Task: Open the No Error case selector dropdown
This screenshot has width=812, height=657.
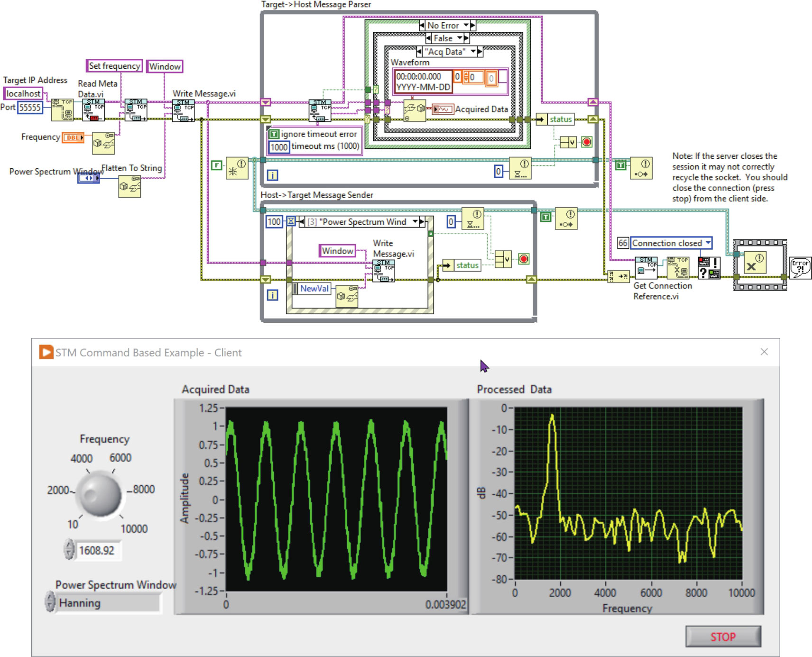Action: click(x=466, y=26)
